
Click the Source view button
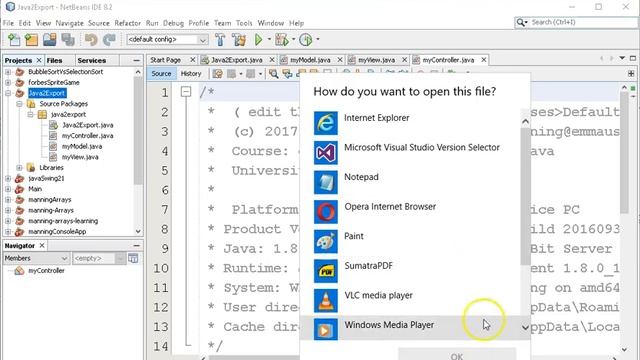(161, 73)
